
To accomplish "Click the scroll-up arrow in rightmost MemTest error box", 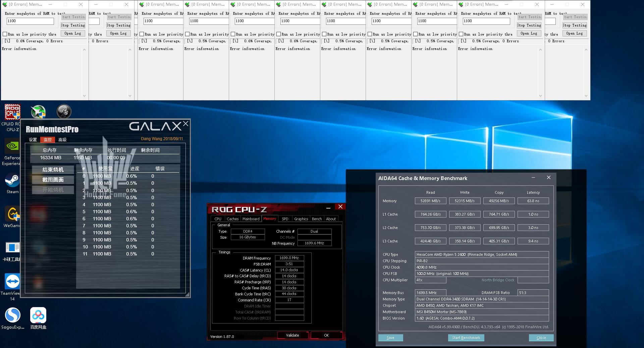I will point(586,50).
